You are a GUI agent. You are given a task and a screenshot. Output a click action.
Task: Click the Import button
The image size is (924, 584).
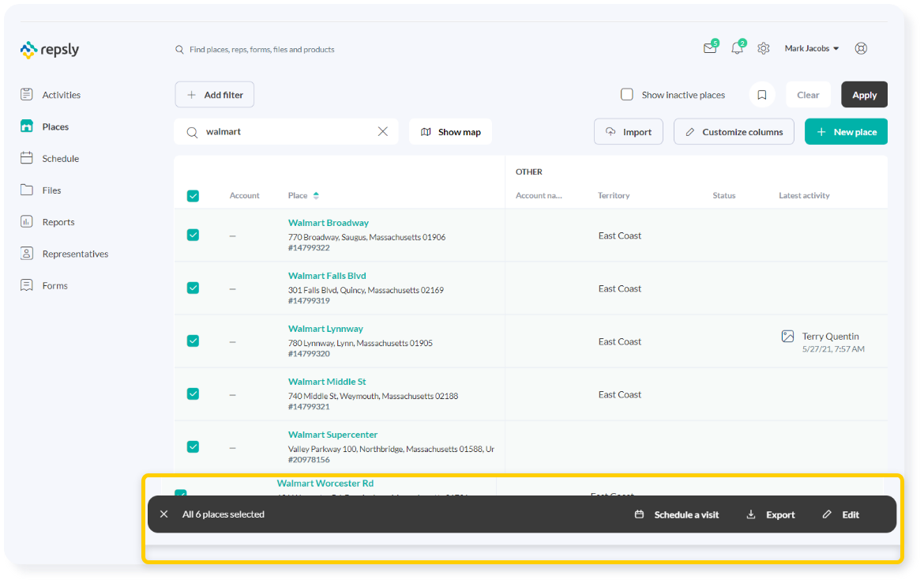tap(628, 131)
